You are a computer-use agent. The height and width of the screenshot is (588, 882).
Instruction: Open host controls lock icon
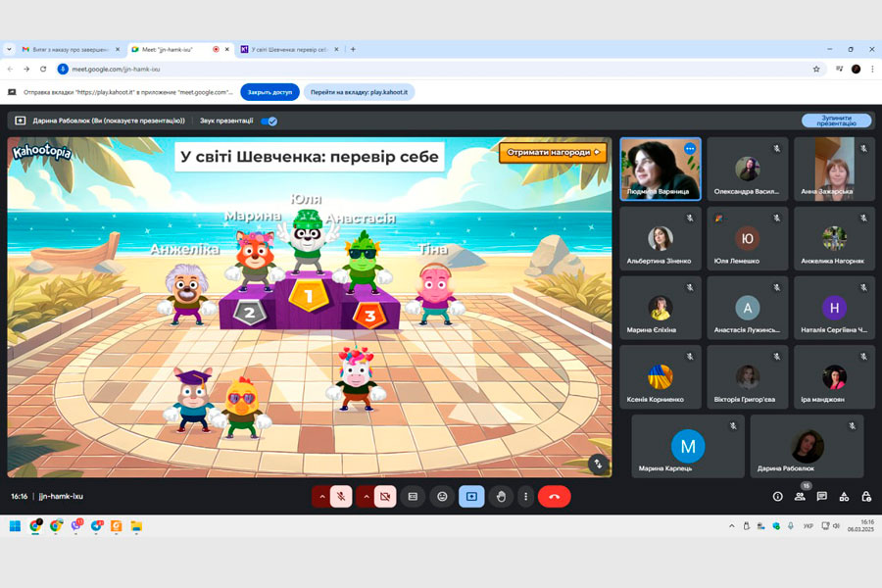click(x=866, y=496)
